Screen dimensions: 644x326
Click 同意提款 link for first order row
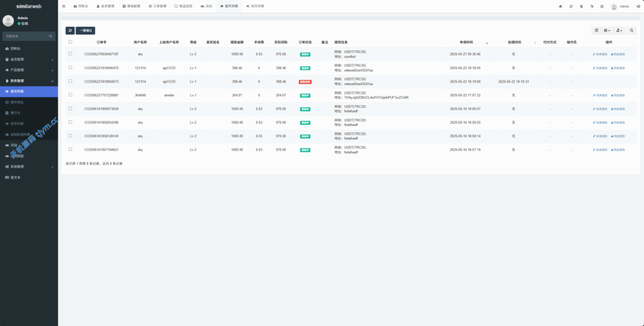pyautogui.click(x=618, y=54)
